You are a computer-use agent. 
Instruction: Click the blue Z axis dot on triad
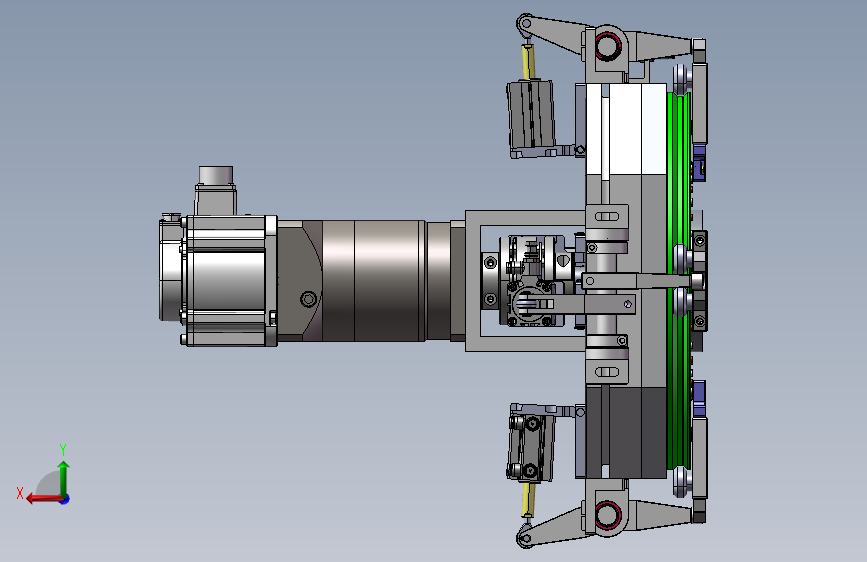[x=65, y=499]
